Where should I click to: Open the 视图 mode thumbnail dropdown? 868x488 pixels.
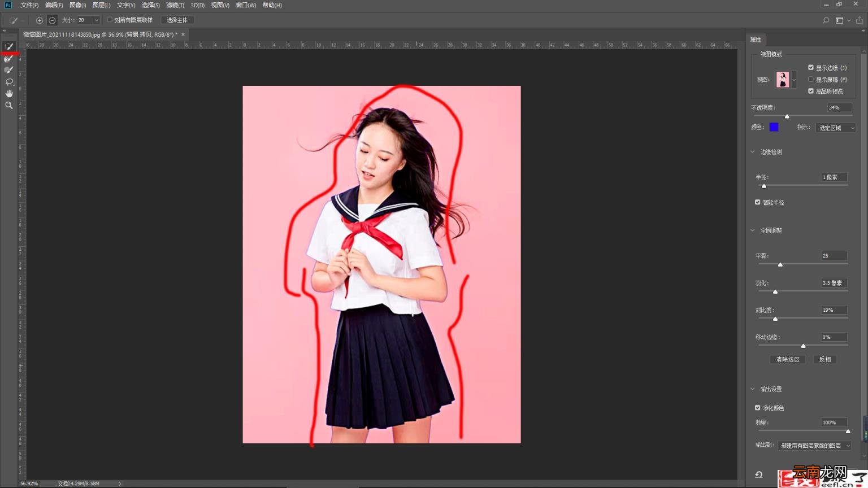(794, 80)
